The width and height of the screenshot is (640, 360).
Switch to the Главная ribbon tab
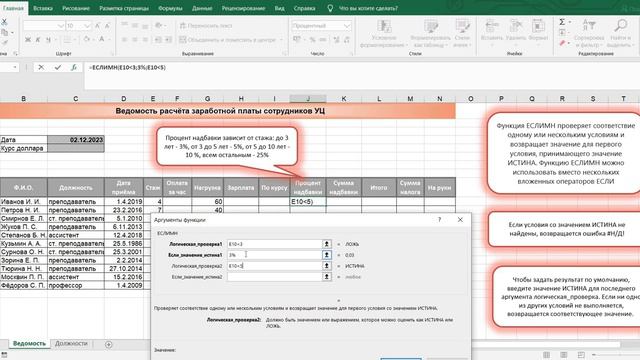[13, 8]
